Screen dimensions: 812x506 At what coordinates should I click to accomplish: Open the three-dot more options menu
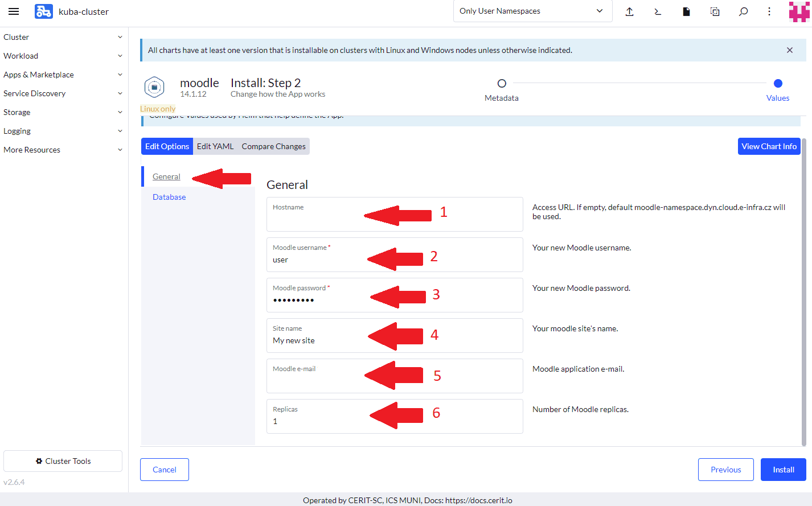(769, 11)
